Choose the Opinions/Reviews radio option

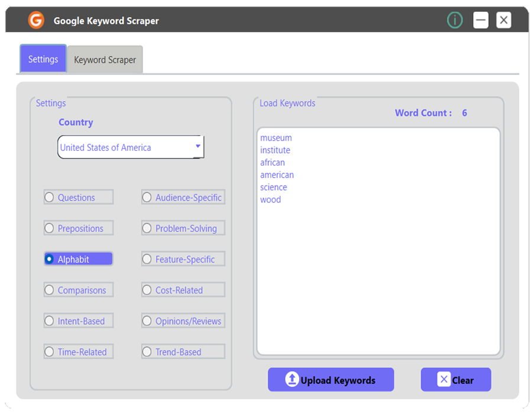click(x=183, y=321)
